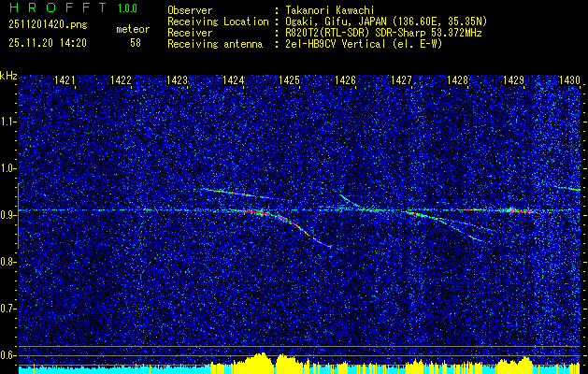Viewport: 588px width, 374px height.
Task: Click the 1424 time axis label
Action: (234, 80)
